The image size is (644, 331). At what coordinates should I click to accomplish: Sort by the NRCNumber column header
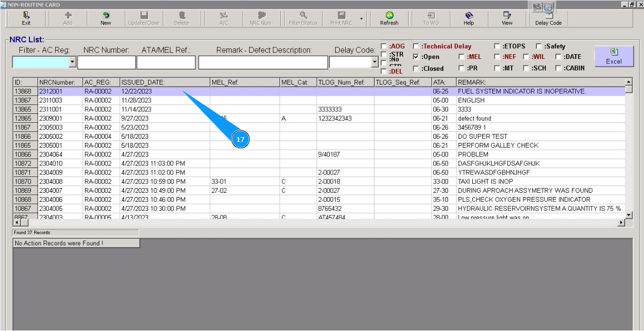click(x=60, y=82)
